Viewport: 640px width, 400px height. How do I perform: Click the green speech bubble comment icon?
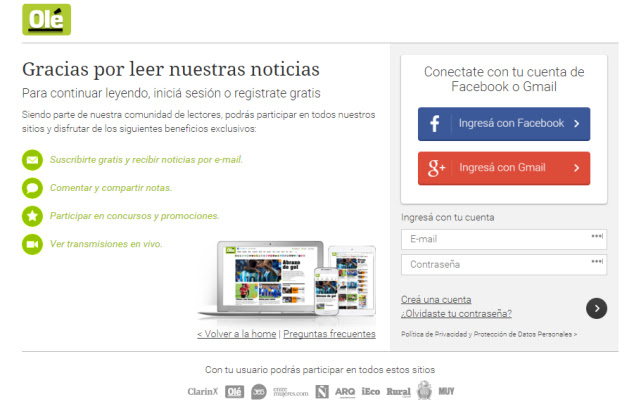32,188
